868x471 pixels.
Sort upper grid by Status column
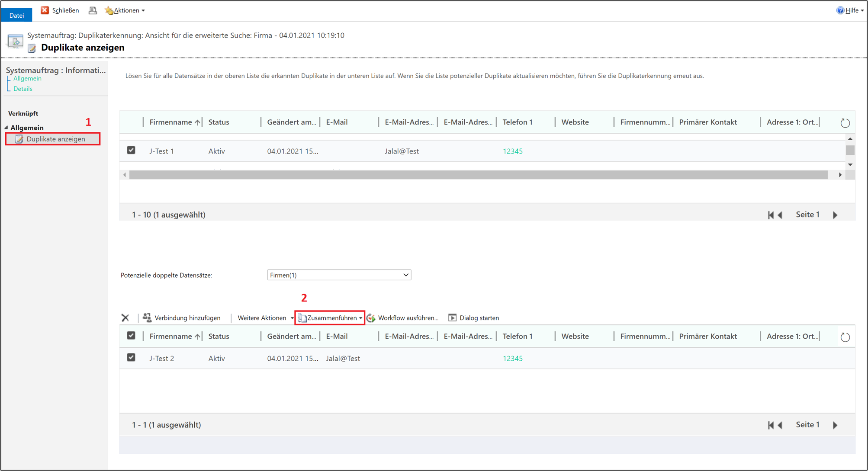[219, 122]
